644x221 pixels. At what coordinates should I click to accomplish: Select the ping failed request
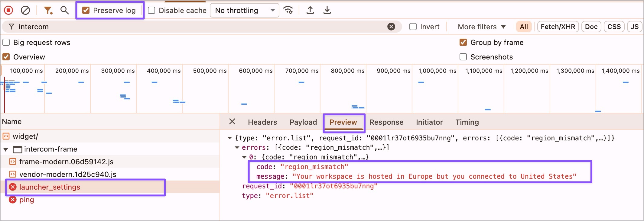27,200
